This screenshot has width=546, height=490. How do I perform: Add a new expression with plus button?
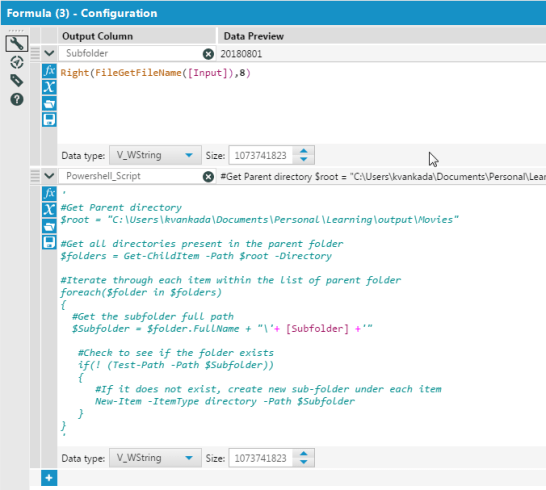point(49,478)
